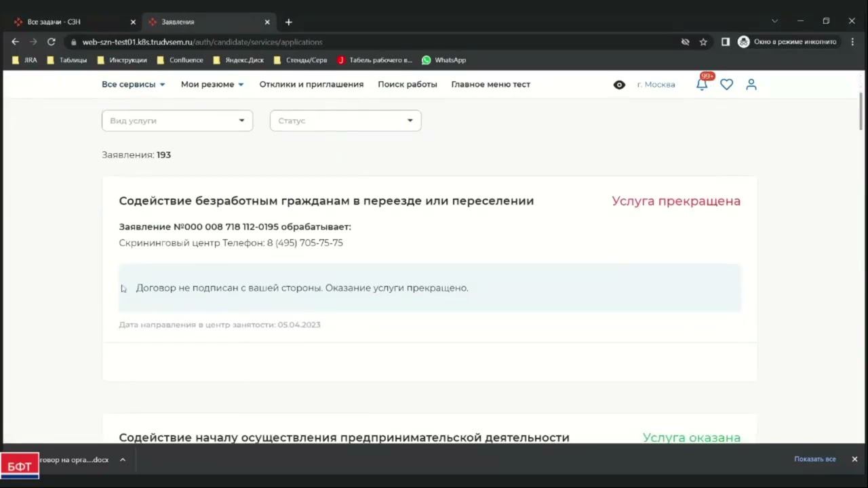Open the browser side panel icon

[725, 41]
